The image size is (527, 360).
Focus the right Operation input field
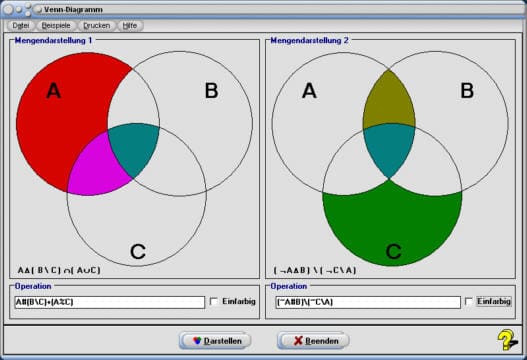[368, 302]
